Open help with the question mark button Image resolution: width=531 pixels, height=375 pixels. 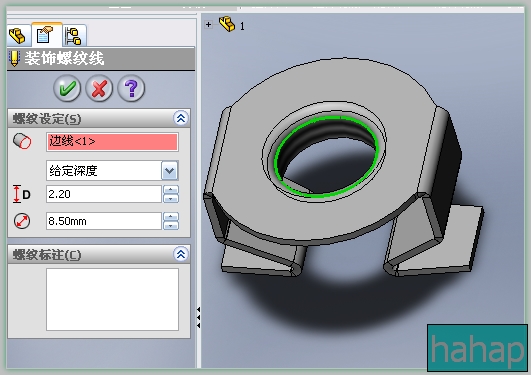point(131,88)
